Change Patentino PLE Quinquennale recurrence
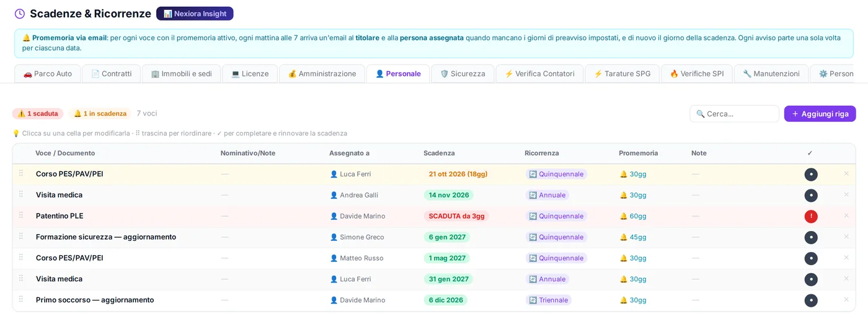The image size is (868, 321). coord(556,216)
